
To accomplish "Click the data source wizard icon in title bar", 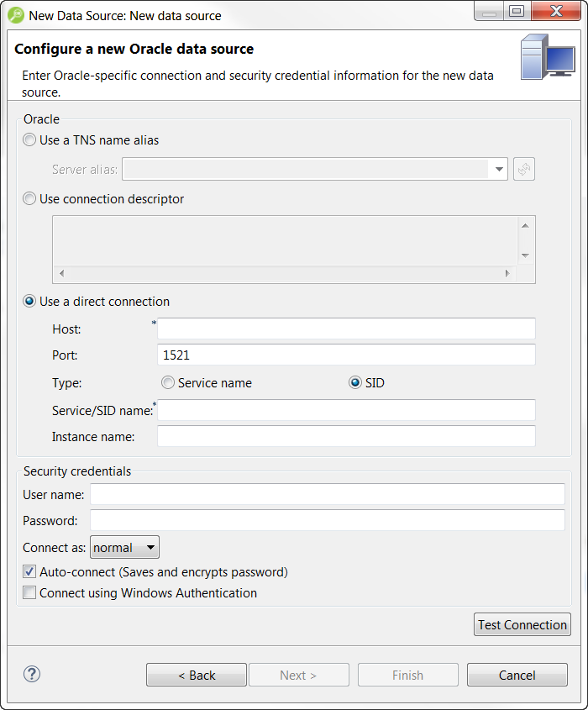I will 15,15.
